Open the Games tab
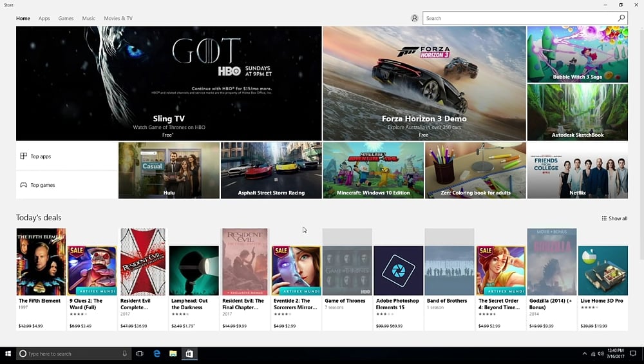 (66, 18)
